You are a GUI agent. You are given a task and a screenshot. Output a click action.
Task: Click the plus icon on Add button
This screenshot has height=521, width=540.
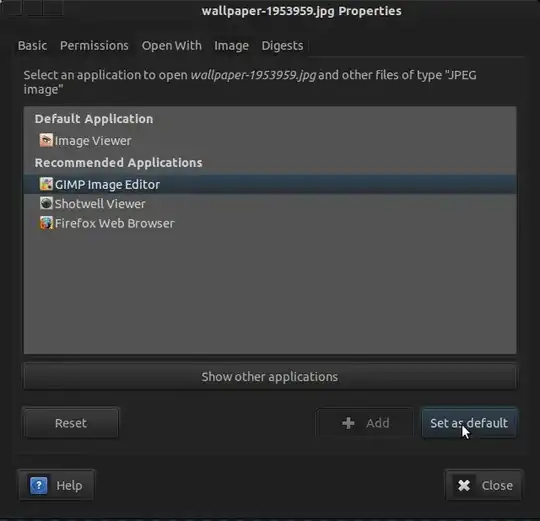point(348,423)
